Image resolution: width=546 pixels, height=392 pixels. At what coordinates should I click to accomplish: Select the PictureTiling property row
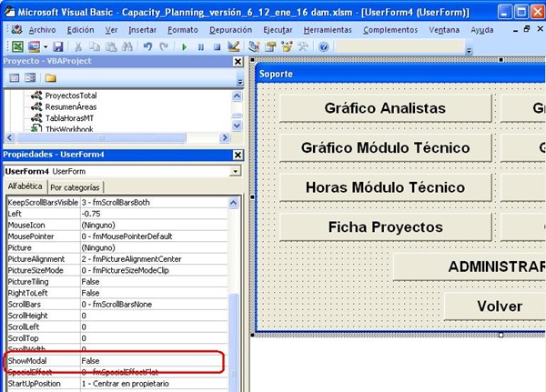pyautogui.click(x=117, y=282)
